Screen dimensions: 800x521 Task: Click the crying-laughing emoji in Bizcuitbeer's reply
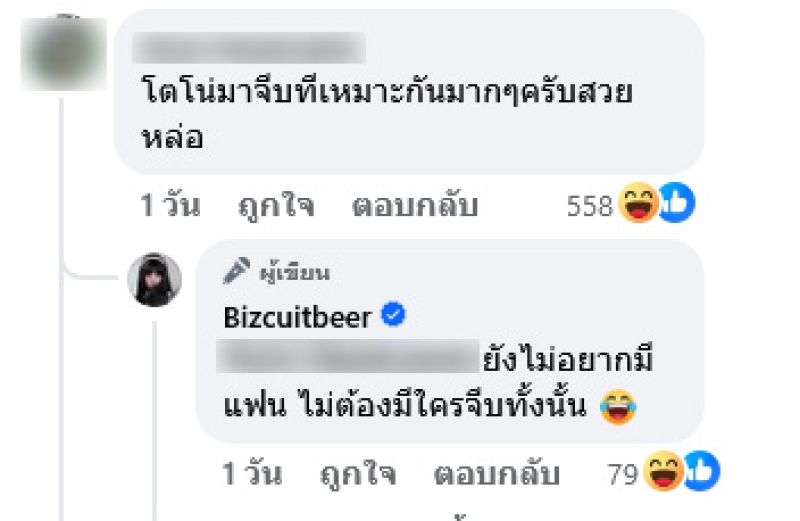click(618, 407)
